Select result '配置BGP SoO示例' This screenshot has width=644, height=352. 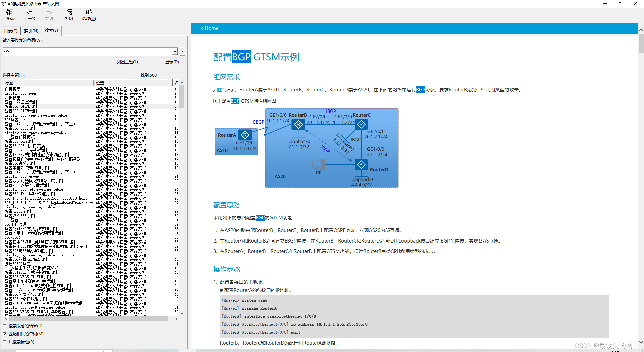pos(20,129)
